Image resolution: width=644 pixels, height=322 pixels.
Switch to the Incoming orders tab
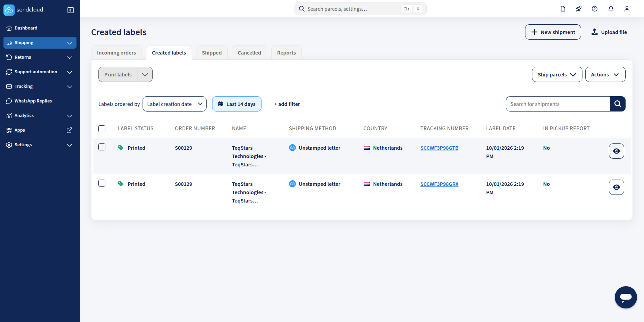[116, 53]
